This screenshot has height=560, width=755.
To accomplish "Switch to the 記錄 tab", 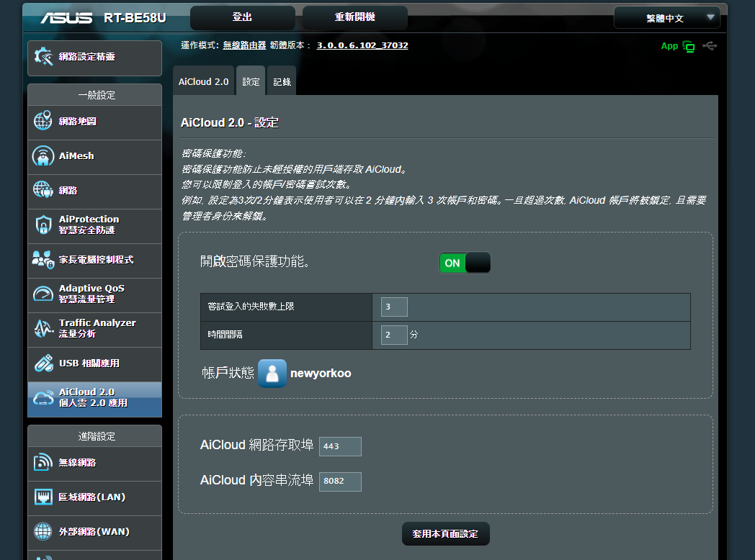I will click(x=282, y=81).
